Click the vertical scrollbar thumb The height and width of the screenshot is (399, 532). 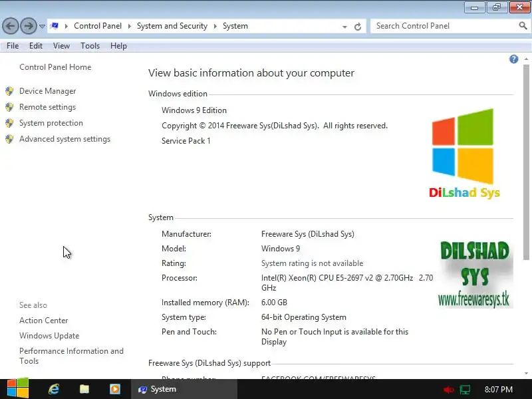coord(526,162)
